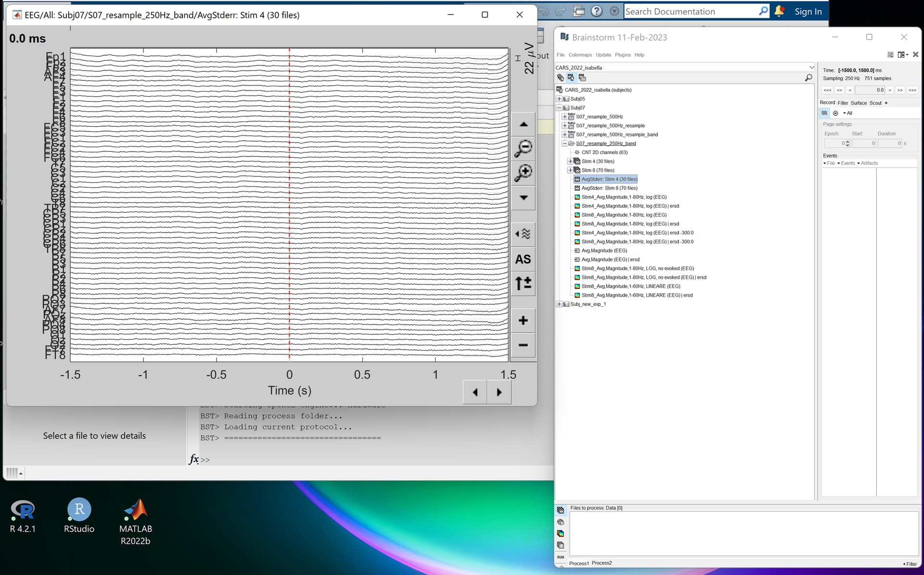Select Stim8 1-60Hz LINEARE (EEG) | ersd
The height and width of the screenshot is (575, 924).
(x=637, y=295)
